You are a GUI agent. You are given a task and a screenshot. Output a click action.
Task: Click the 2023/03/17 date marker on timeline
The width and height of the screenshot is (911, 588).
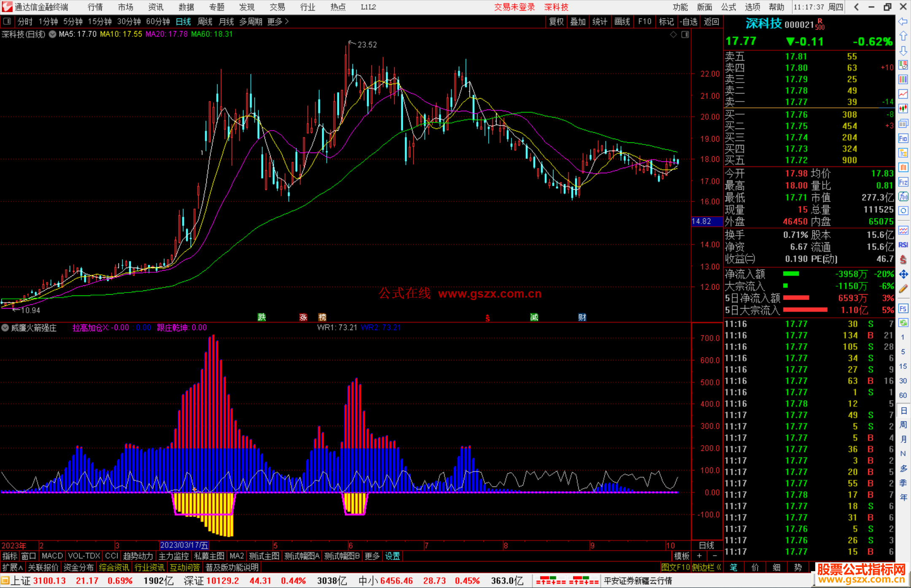click(x=184, y=545)
